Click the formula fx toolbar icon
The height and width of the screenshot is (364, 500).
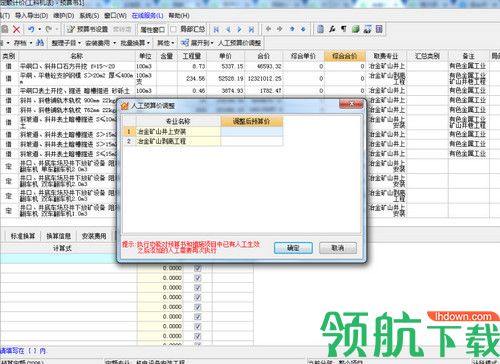pos(332,29)
